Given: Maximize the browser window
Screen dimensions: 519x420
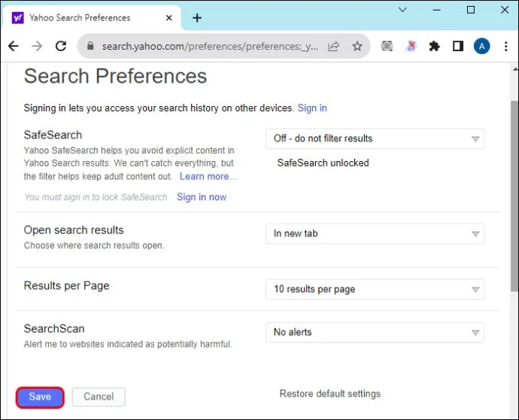Looking at the screenshot, I should click(x=471, y=10).
